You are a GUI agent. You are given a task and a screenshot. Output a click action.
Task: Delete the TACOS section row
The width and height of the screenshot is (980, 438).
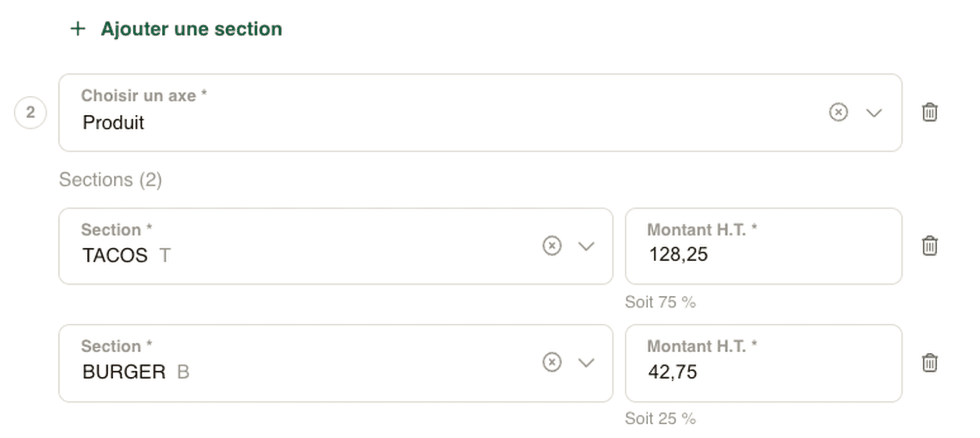929,246
